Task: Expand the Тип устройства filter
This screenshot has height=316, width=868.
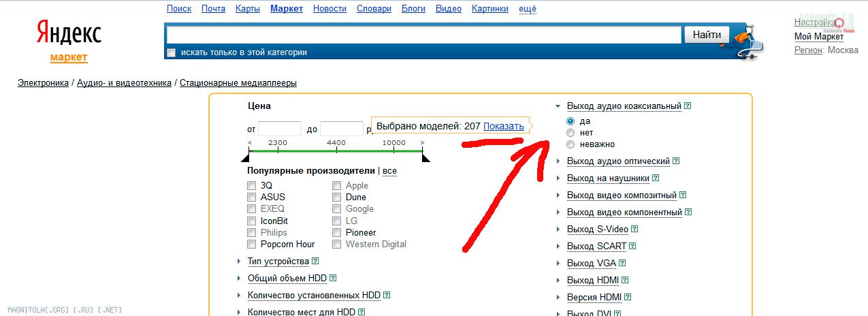Action: pyautogui.click(x=239, y=262)
